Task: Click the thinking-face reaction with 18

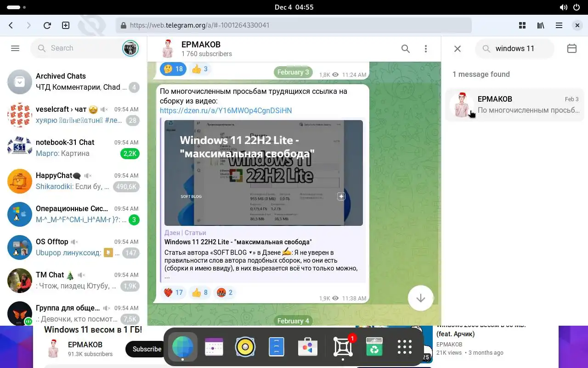Action: click(x=173, y=69)
